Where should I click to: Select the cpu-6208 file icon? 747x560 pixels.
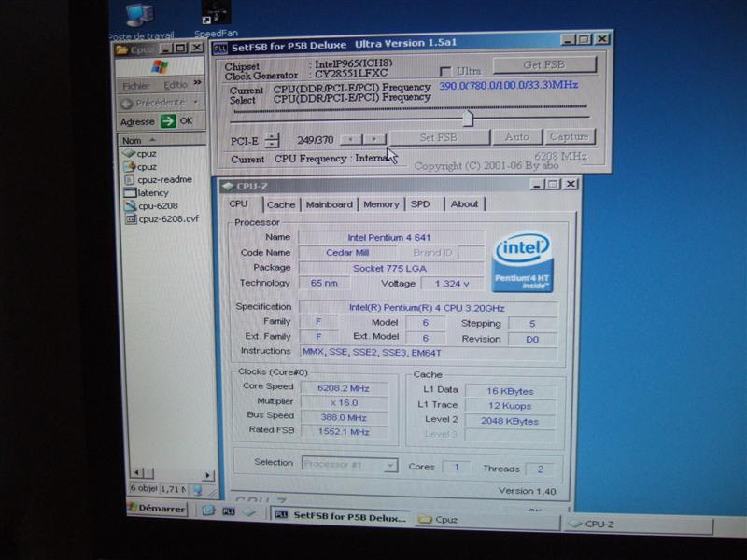130,205
